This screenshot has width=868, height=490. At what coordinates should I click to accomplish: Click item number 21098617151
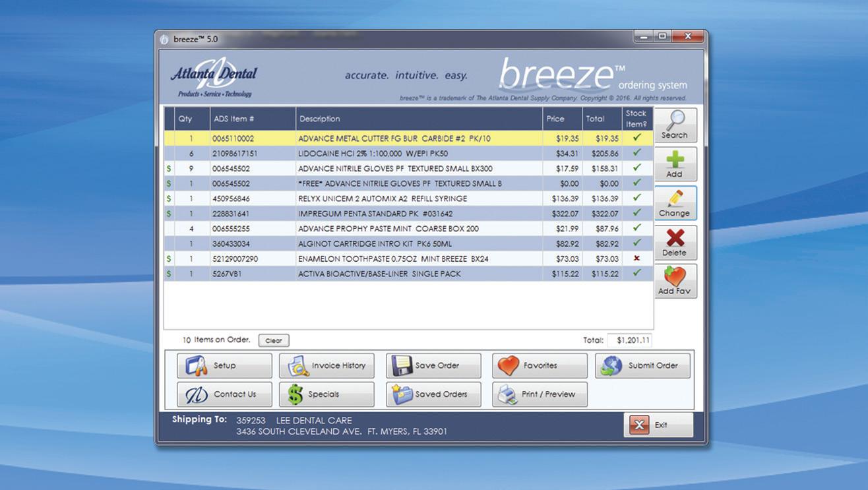coord(235,154)
